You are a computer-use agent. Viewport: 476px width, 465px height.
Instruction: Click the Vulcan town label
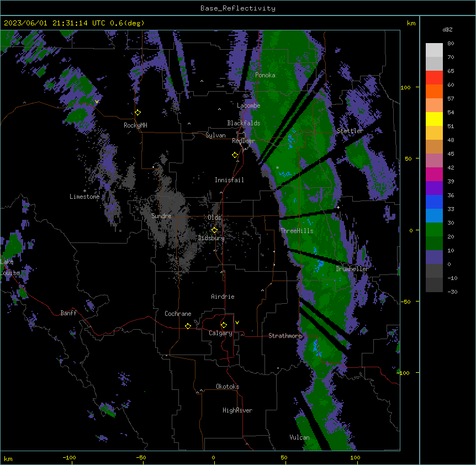point(300,437)
